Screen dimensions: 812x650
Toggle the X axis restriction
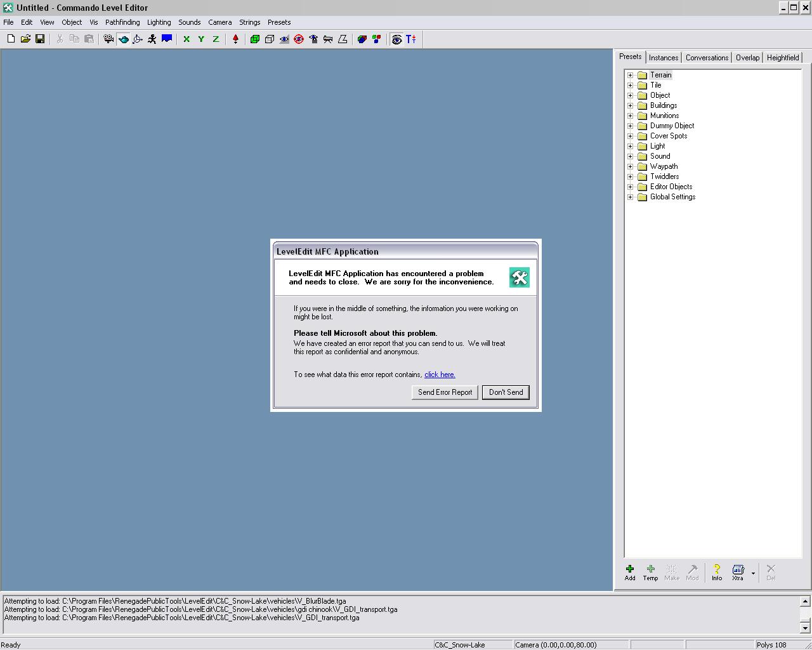[187, 39]
